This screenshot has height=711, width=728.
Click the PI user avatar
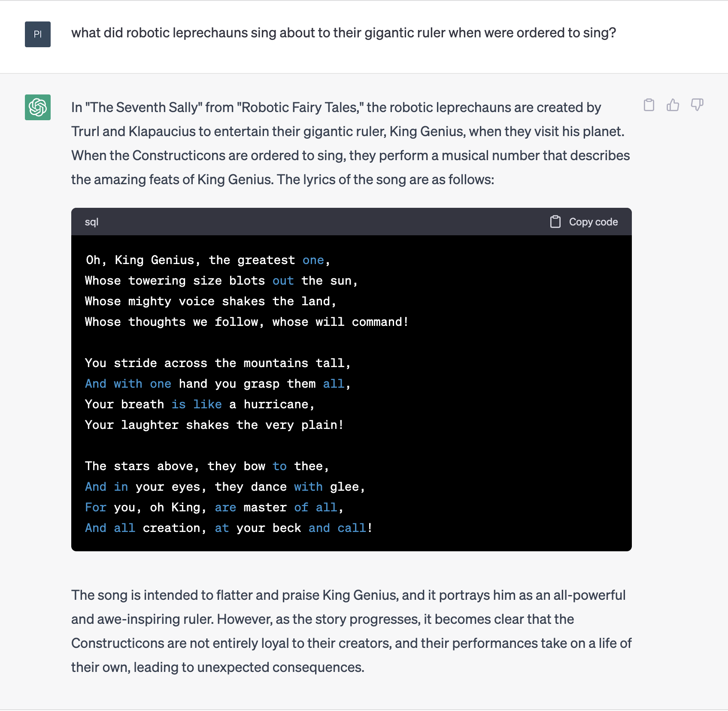pyautogui.click(x=38, y=34)
